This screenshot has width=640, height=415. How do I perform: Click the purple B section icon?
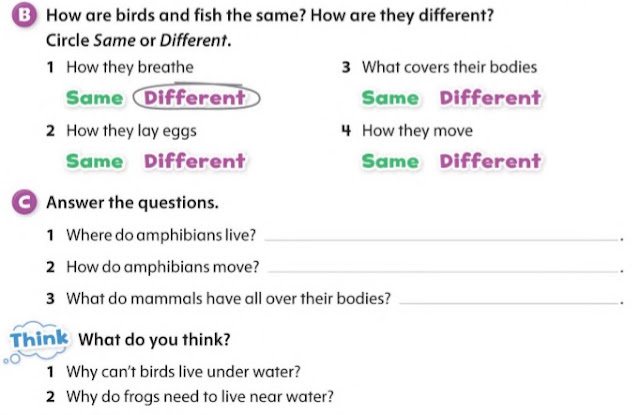(x=24, y=15)
